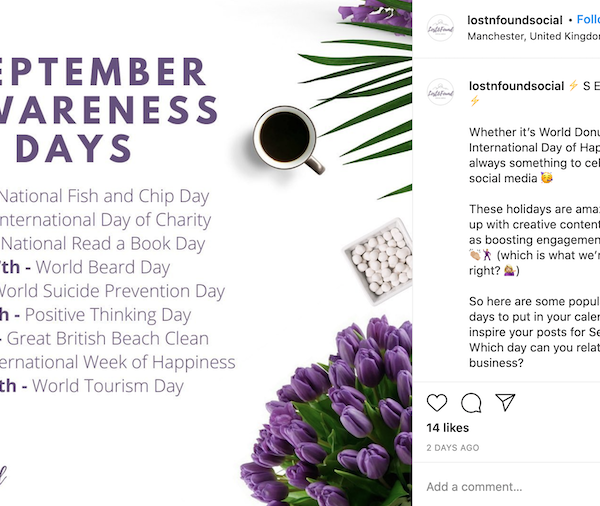Viewport: 600px width, 506px height.
Task: Click the profile avatar beside the caption
Action: click(x=440, y=92)
